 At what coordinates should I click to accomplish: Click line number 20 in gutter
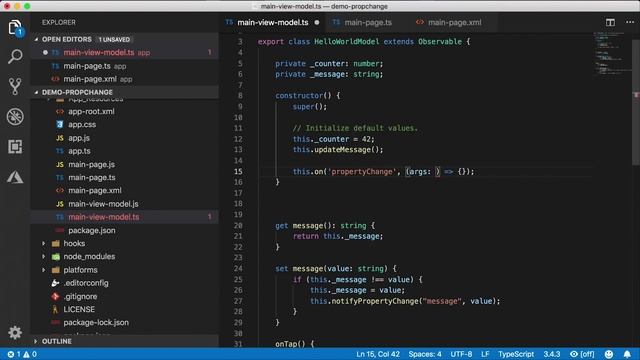[x=238, y=225]
